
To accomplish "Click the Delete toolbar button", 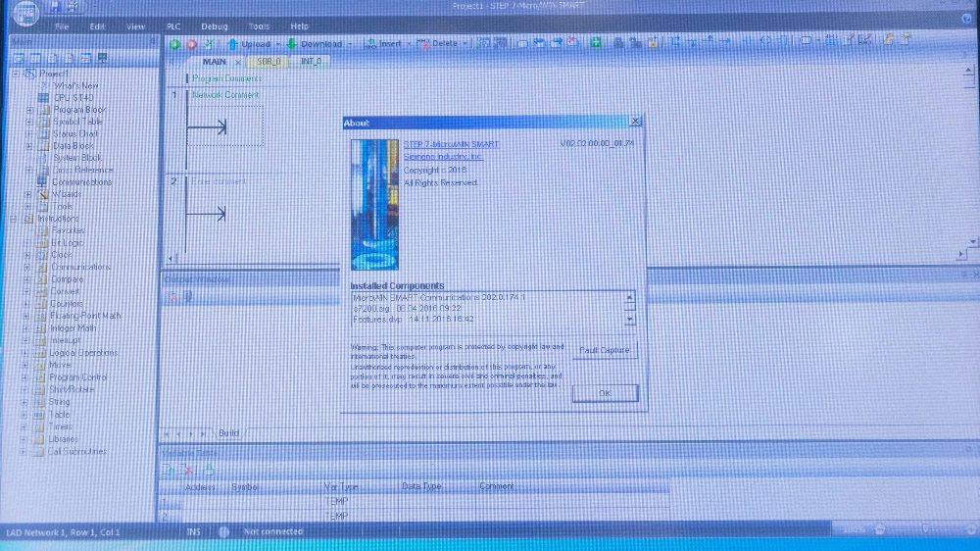I will point(437,44).
